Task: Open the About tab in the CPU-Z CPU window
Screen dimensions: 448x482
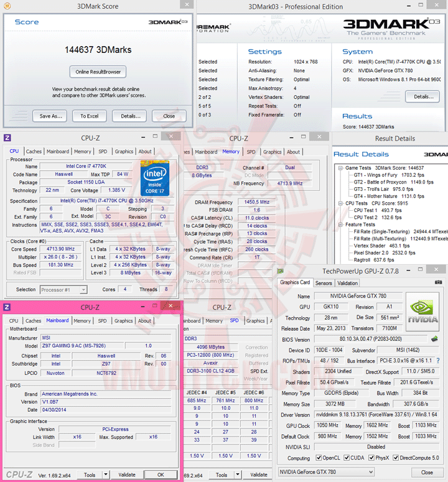Action: click(x=145, y=151)
